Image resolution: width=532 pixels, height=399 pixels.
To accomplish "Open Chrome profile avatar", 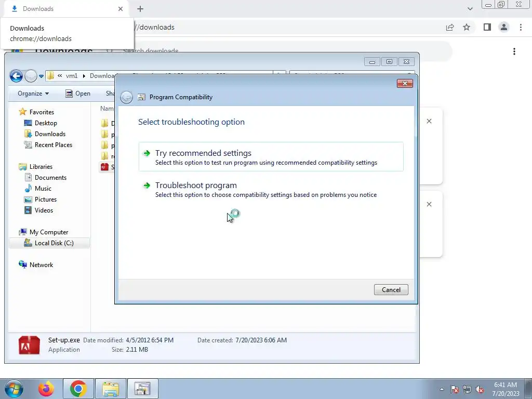I will [x=504, y=27].
